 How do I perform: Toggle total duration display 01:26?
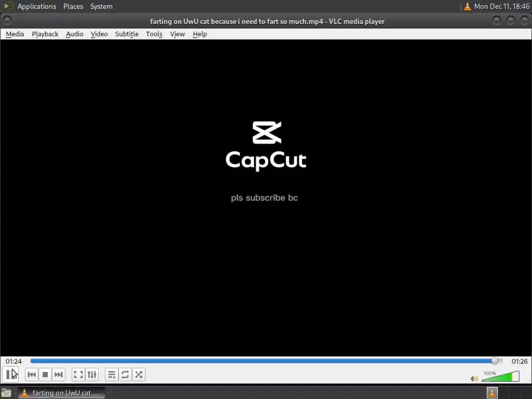tap(520, 362)
